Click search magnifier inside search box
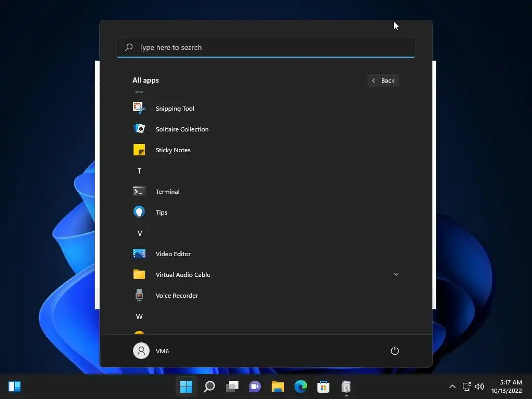This screenshot has height=399, width=532. tap(129, 47)
